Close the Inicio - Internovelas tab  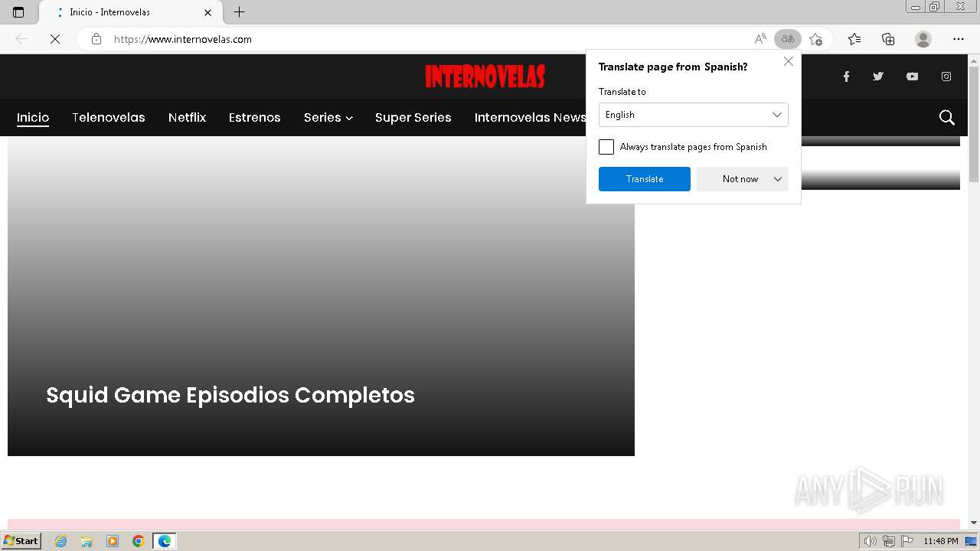click(207, 12)
